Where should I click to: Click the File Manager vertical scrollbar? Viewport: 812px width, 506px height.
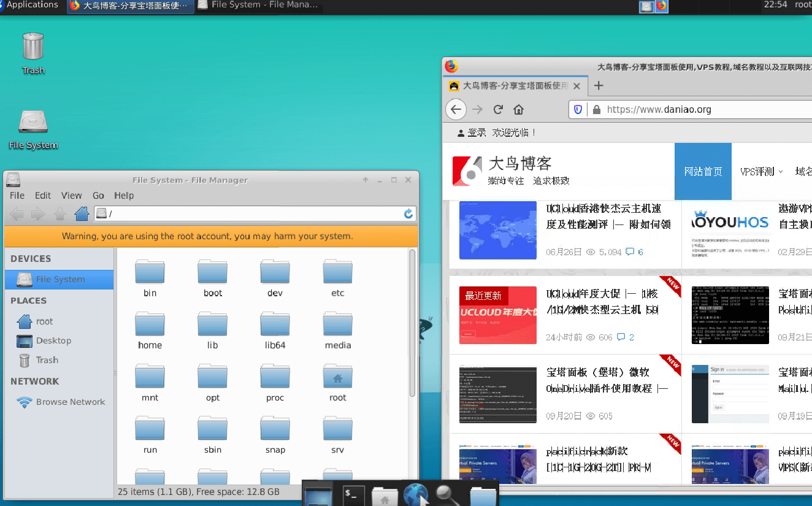pos(413,323)
